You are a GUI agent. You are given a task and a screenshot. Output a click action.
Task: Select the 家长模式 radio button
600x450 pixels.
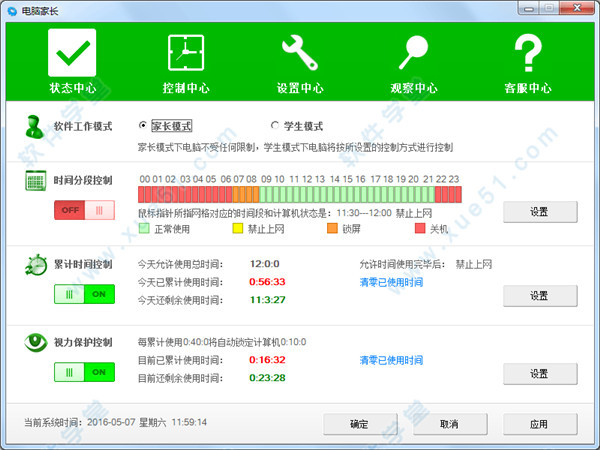point(143,126)
